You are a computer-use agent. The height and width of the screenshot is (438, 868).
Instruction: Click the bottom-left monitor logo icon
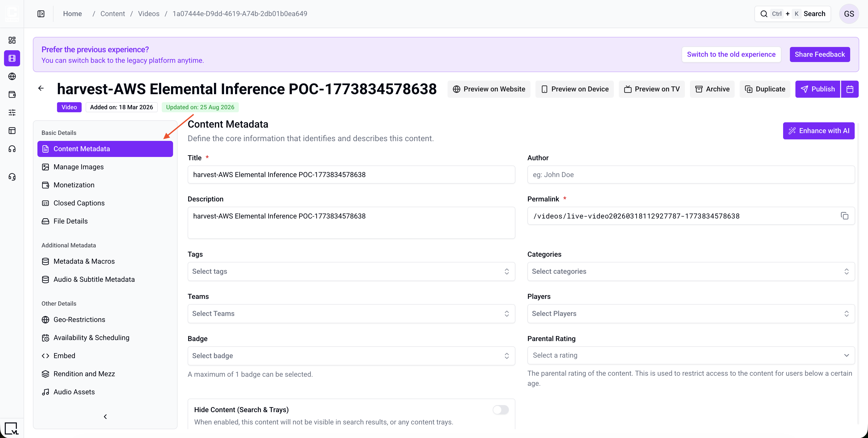[x=12, y=428]
